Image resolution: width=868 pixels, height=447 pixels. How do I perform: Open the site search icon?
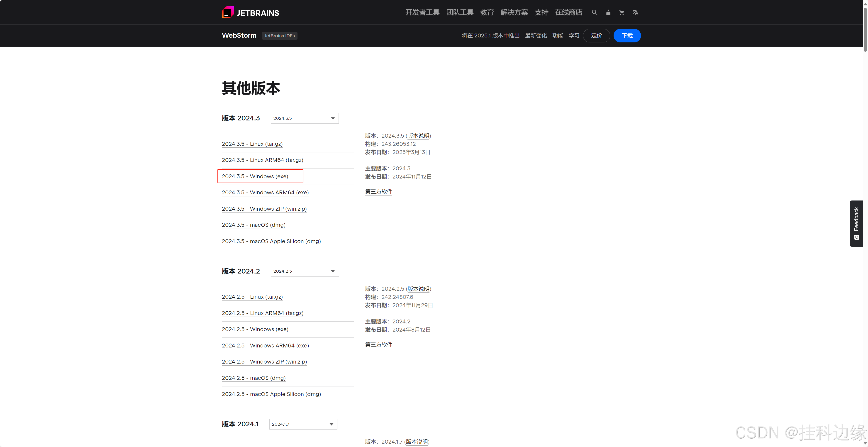point(594,12)
